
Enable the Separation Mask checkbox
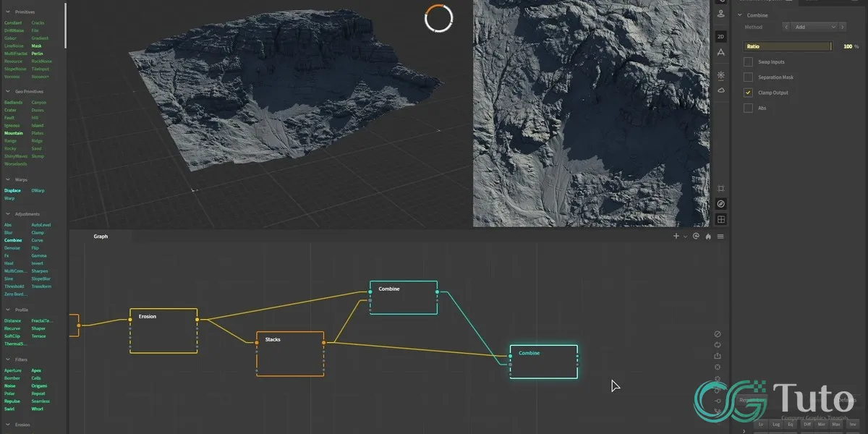(x=747, y=77)
